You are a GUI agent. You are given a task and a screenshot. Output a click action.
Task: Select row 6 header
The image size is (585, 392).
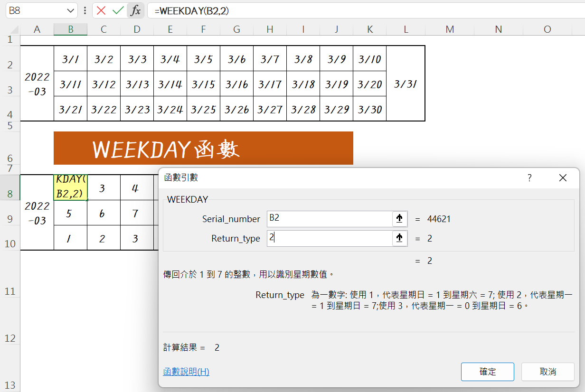coord(10,148)
